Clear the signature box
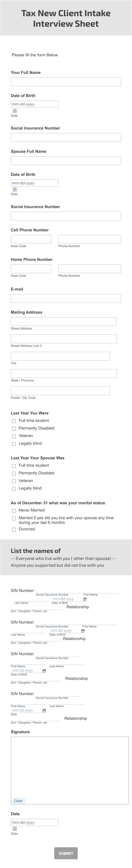The image size is (132, 868). coord(18,801)
